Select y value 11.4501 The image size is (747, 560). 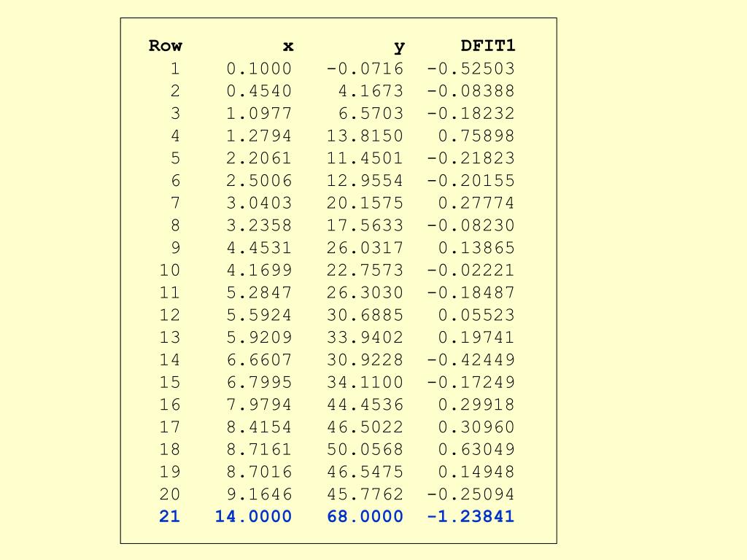click(365, 158)
